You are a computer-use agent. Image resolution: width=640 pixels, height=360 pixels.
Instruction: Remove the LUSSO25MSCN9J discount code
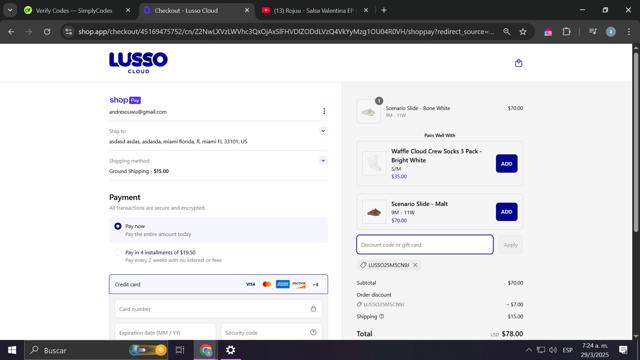coord(415,265)
